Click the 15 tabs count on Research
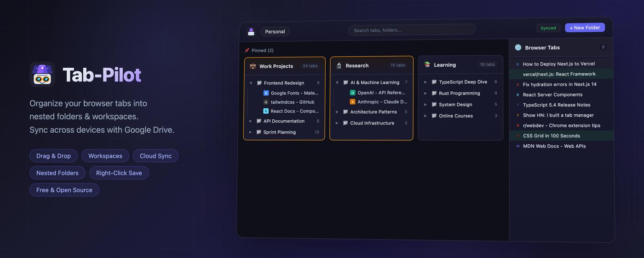The width and height of the screenshot is (644, 258). tap(398, 65)
